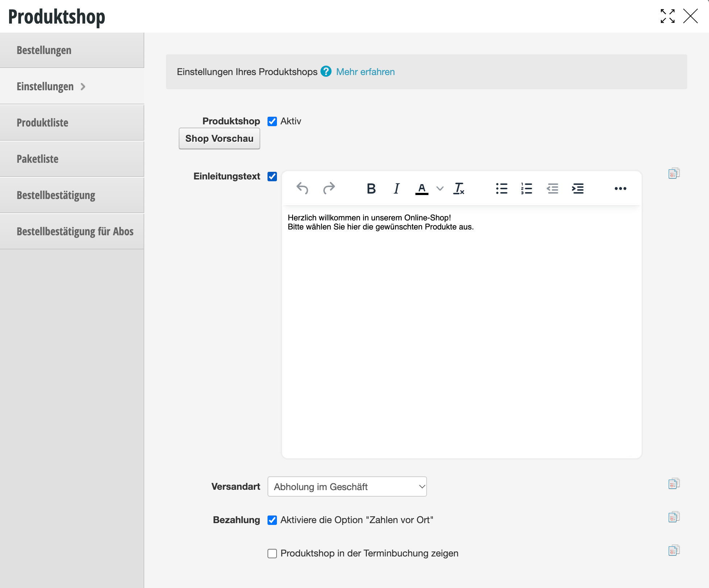Viewport: 709px width, 588px height.
Task: Open the text color dropdown arrow
Action: click(x=440, y=189)
